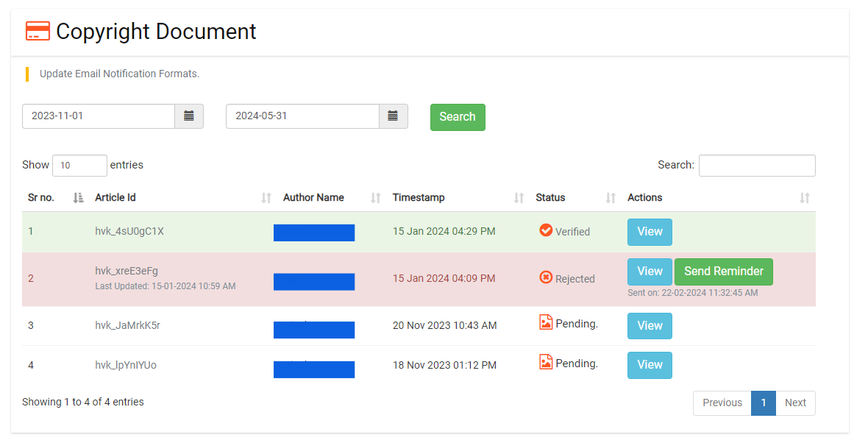Screen dimensions: 868x443
Task: Sort the table using the Sr no. sort icon
Action: [x=78, y=197]
